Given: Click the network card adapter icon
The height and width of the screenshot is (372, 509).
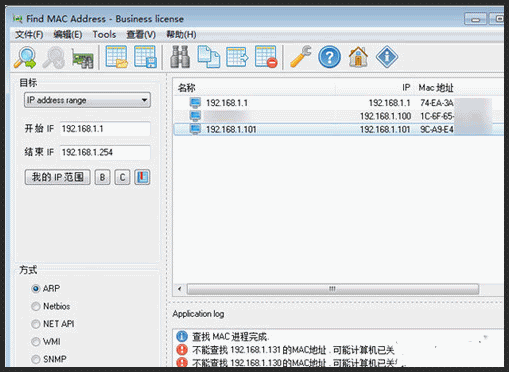Looking at the screenshot, I should point(82,58).
